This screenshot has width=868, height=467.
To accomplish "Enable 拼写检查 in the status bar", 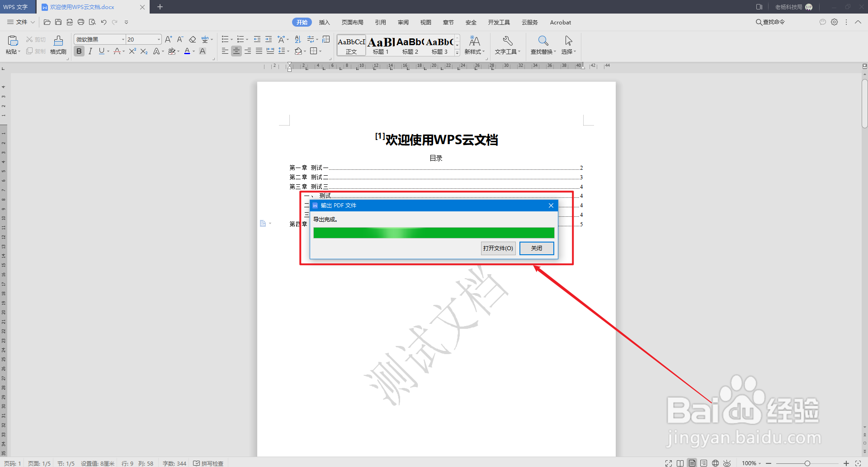I will pyautogui.click(x=208, y=463).
